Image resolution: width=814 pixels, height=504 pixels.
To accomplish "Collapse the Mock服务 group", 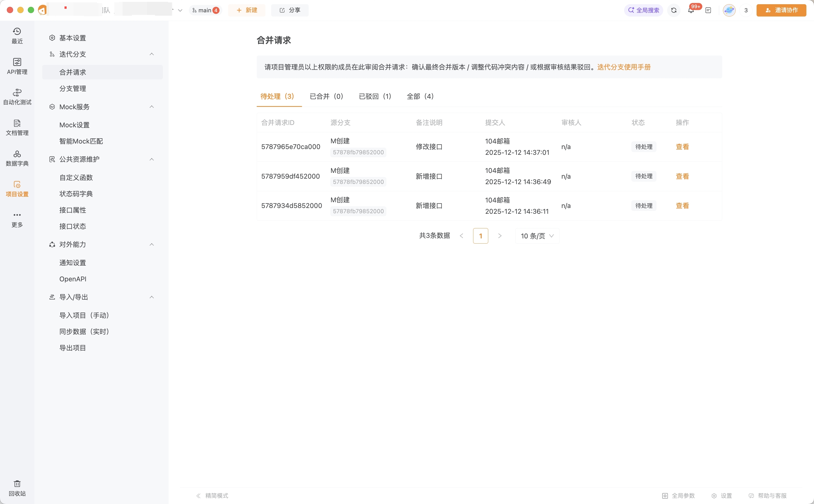I will tap(152, 107).
